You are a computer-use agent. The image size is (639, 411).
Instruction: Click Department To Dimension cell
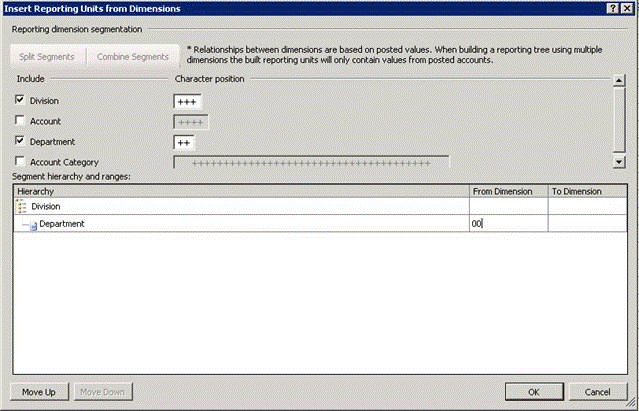pyautogui.click(x=588, y=224)
